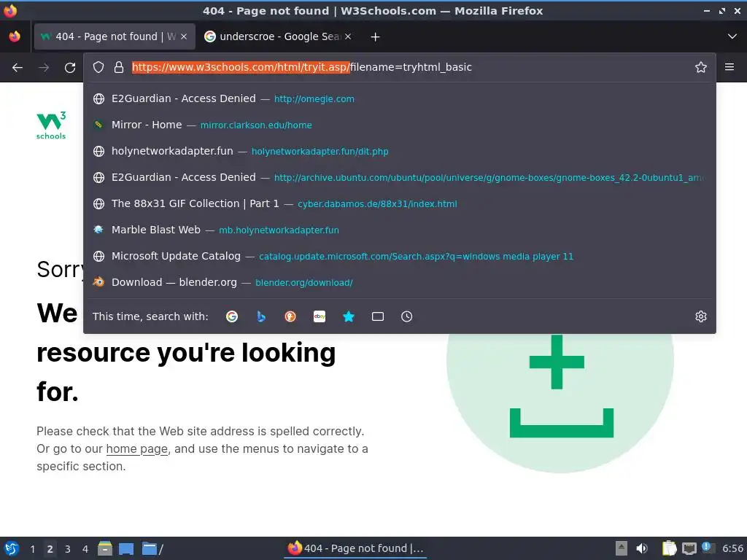
Task: Click inside the URL address bar text
Action: pyautogui.click(x=302, y=67)
